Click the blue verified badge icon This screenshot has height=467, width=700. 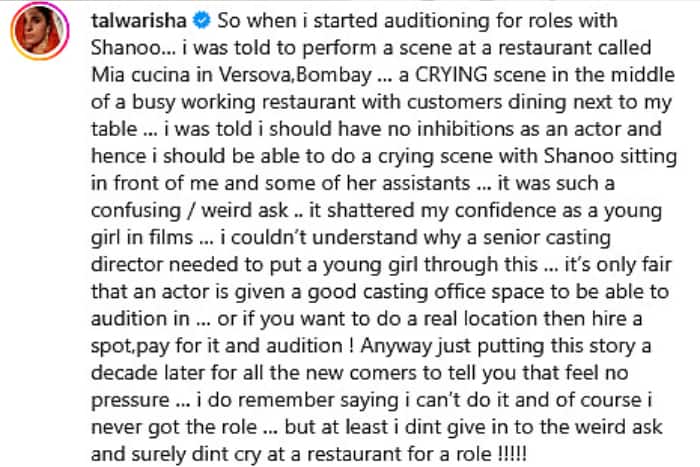[202, 21]
